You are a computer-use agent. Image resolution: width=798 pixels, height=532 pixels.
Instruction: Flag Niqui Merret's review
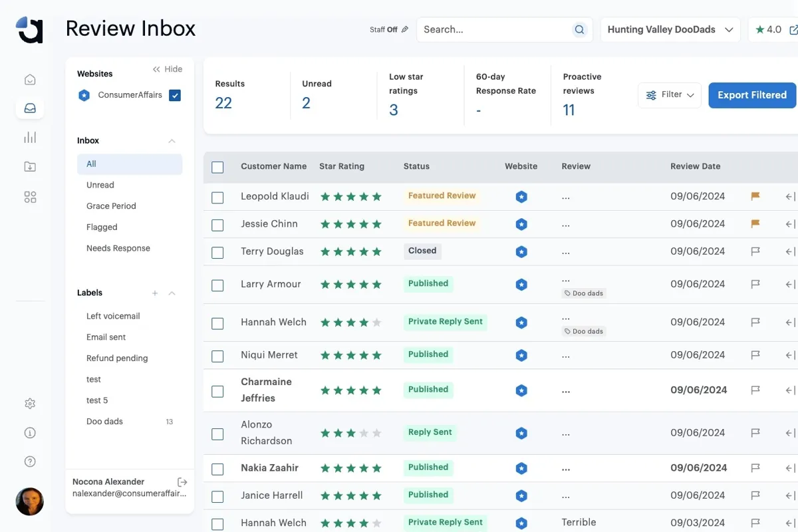click(755, 355)
